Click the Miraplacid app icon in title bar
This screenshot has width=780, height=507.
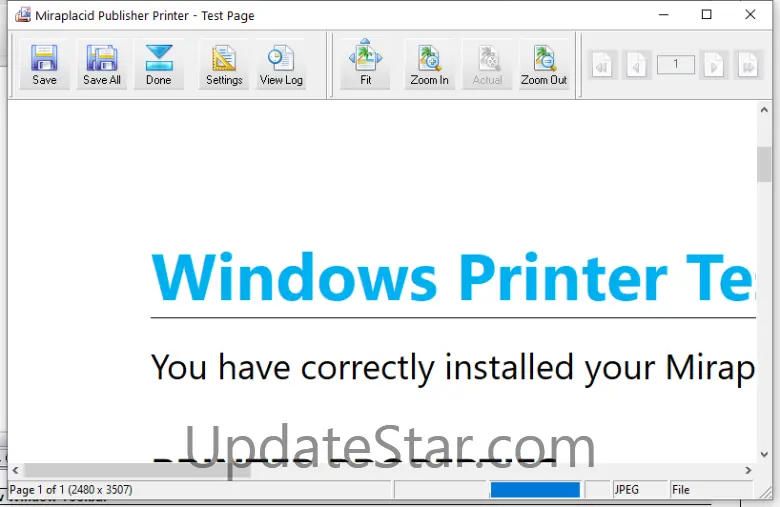[22, 15]
